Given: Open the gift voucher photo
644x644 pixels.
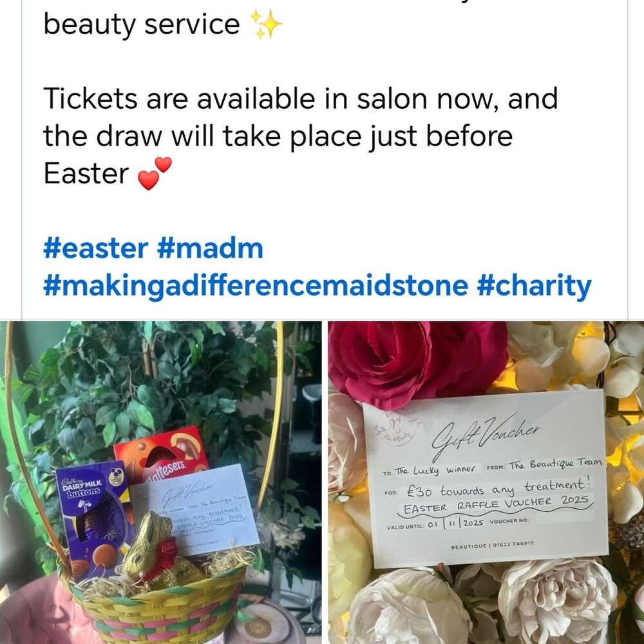Looking at the screenshot, I should 486,482.
